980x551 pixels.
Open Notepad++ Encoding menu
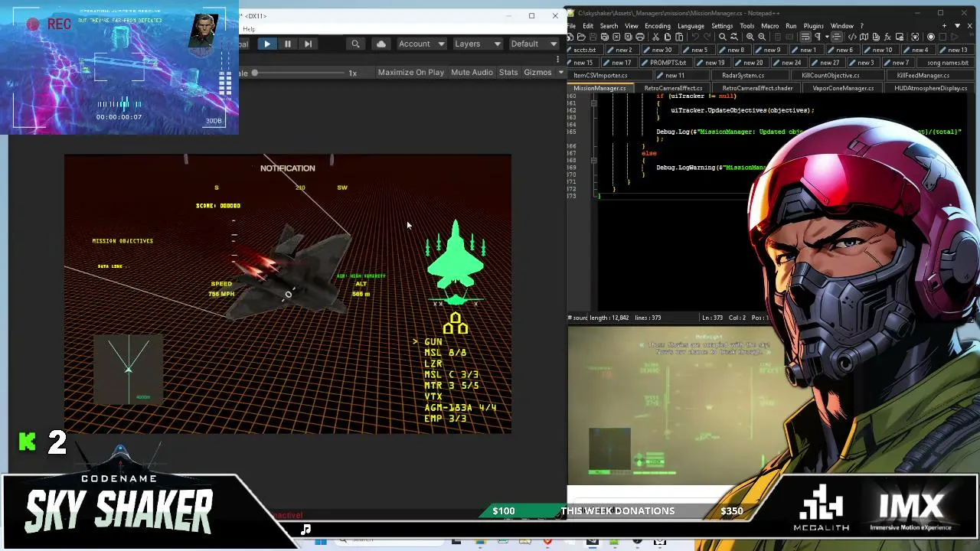(x=658, y=26)
